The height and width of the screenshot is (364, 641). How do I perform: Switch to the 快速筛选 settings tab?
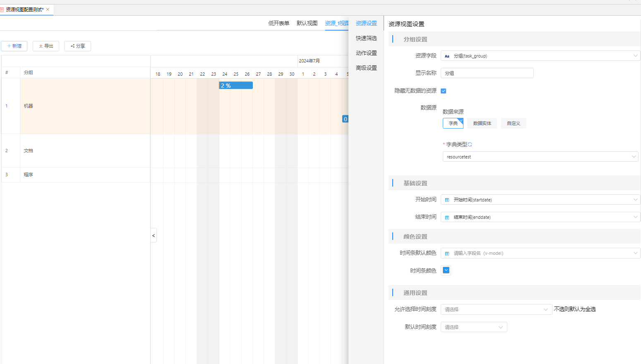click(366, 38)
